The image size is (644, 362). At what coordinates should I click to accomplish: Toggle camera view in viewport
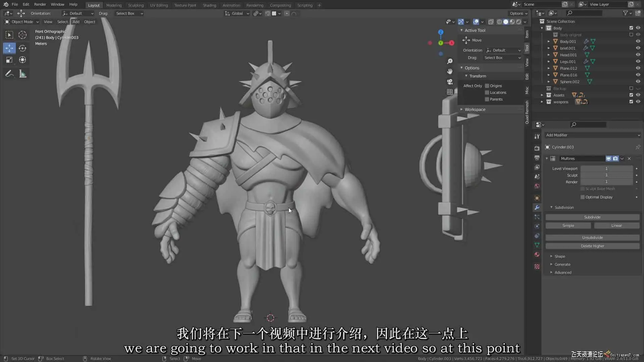click(x=450, y=82)
